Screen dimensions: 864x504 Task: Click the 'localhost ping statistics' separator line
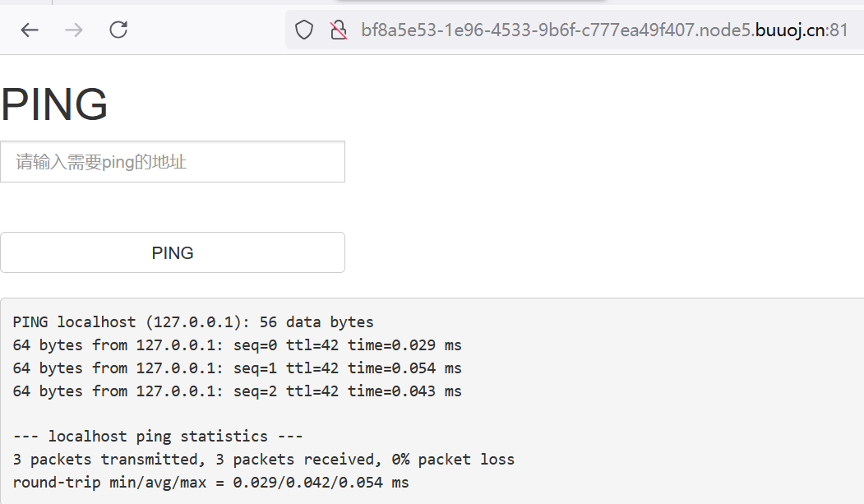click(x=158, y=437)
